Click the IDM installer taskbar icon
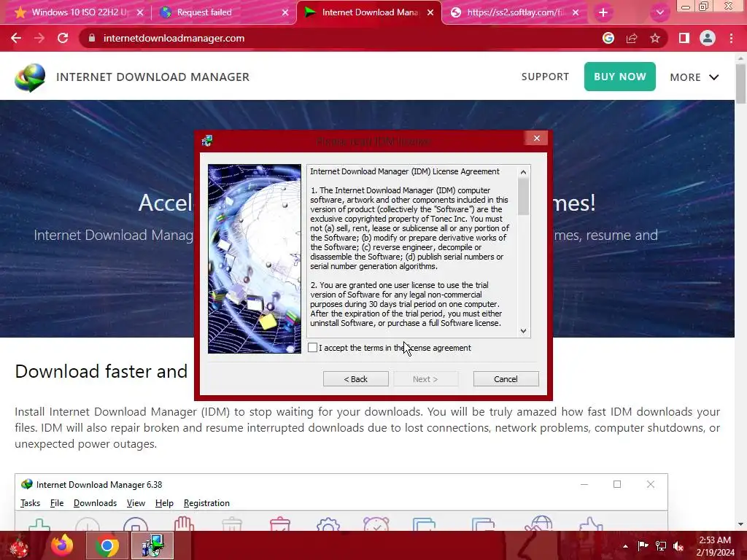Viewport: 747px width, 560px height. [152, 545]
